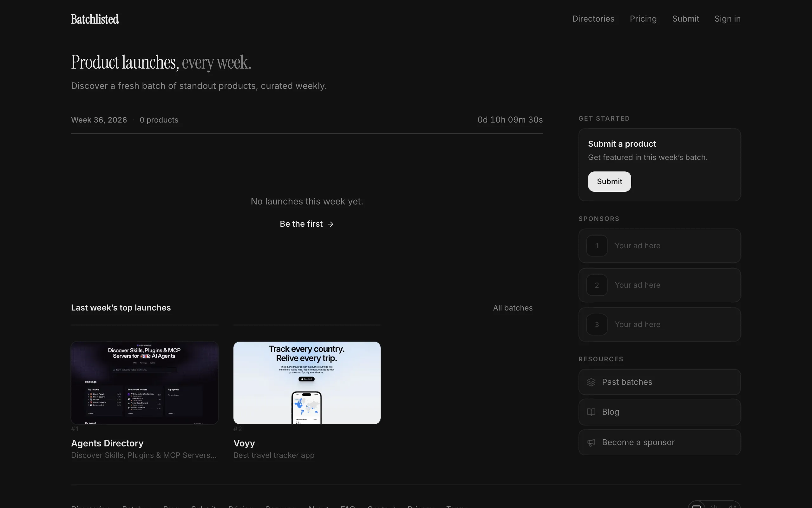
Task: Click the Best travel tracker app description
Action: pyautogui.click(x=274, y=455)
